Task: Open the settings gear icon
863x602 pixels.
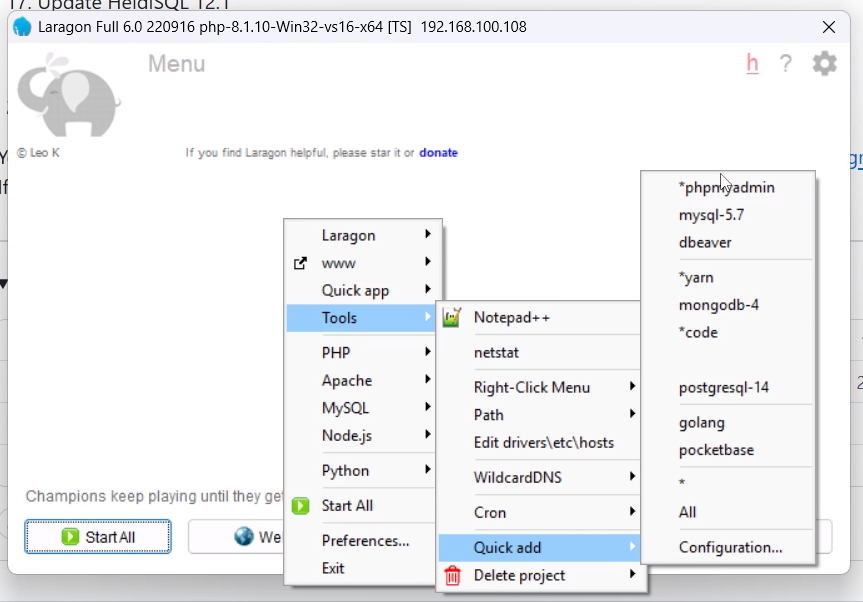Action: tap(824, 64)
